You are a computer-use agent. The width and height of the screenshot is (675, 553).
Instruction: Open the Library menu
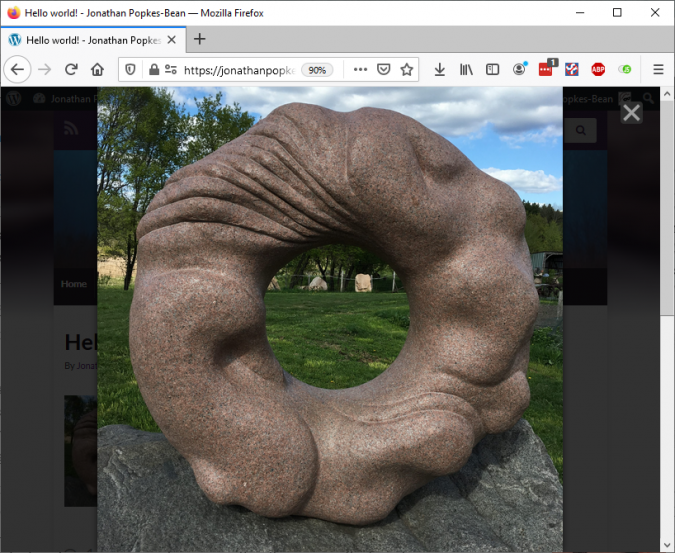pos(466,69)
